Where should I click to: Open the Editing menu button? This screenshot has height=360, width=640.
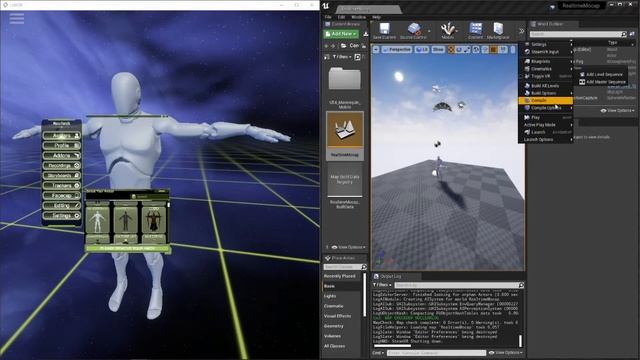(x=62, y=205)
